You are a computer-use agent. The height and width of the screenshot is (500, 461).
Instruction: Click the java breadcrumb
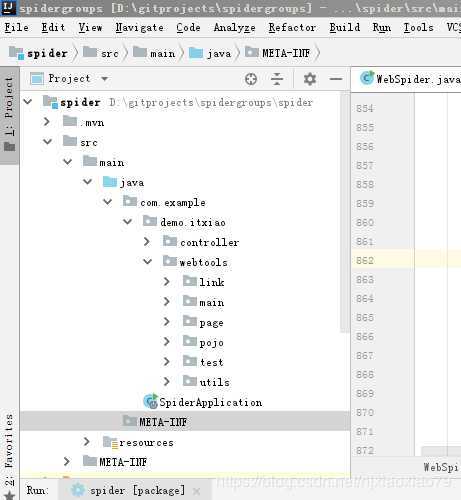[x=210, y=53]
